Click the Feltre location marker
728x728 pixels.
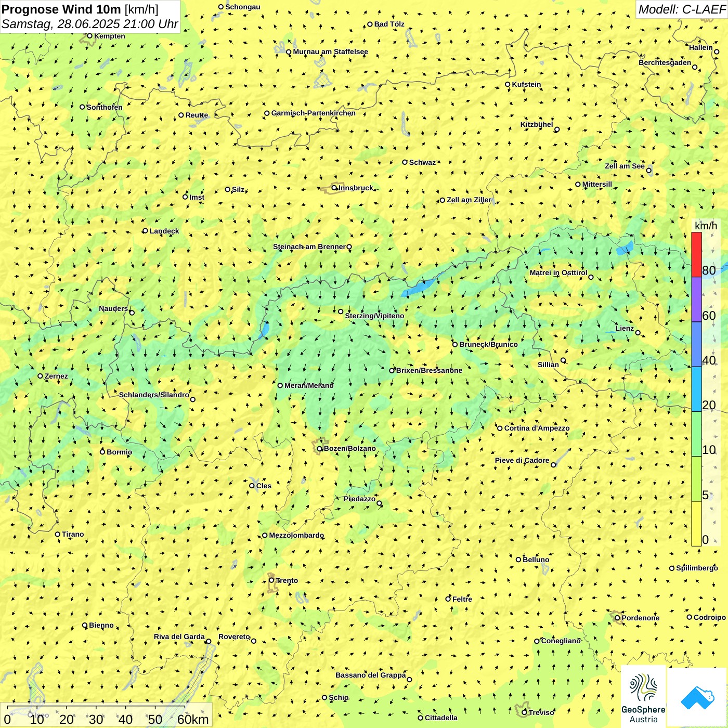click(x=448, y=599)
